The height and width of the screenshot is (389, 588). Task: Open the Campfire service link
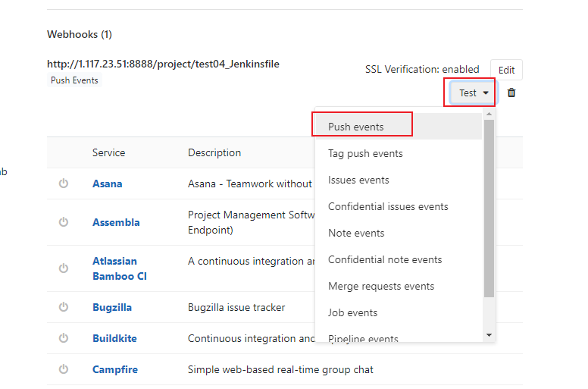click(115, 369)
